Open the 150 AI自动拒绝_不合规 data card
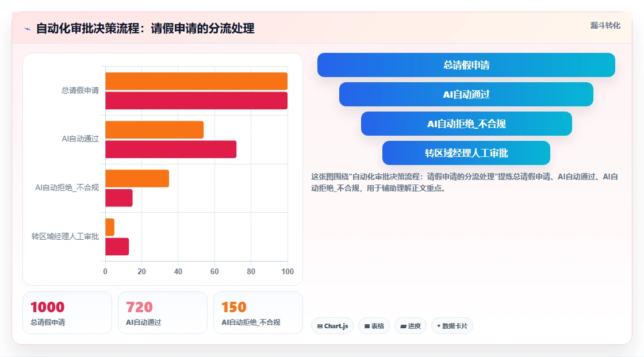The height and width of the screenshot is (357, 644). point(258,313)
